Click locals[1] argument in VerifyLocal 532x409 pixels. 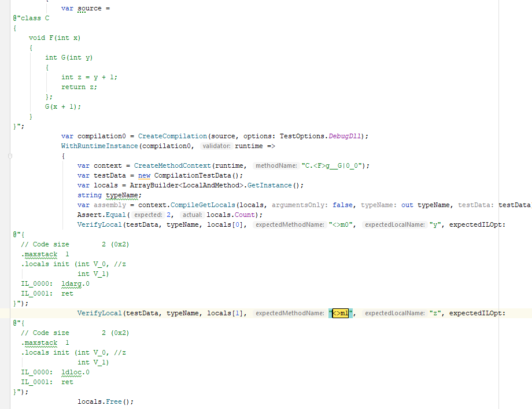tap(225, 314)
